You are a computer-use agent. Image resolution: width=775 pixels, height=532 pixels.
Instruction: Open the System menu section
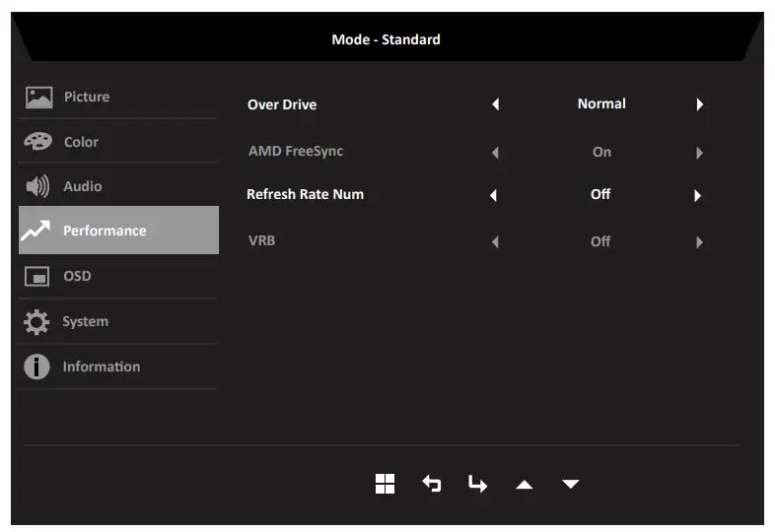click(x=118, y=321)
